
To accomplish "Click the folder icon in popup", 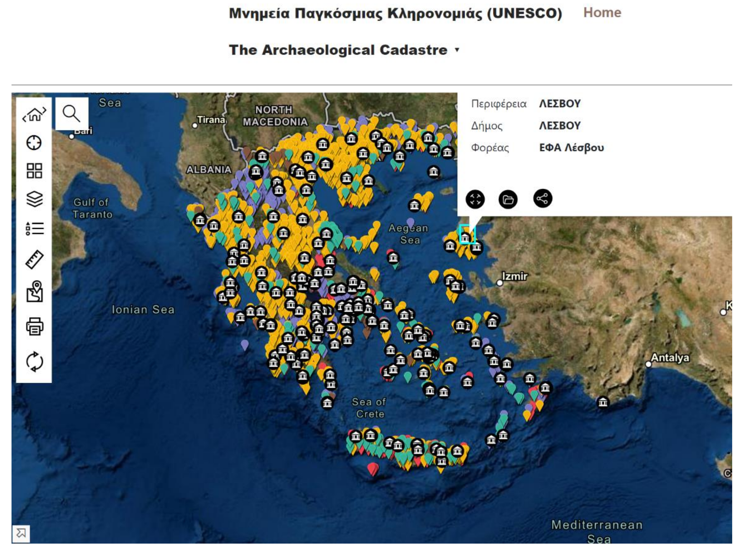I will [508, 199].
